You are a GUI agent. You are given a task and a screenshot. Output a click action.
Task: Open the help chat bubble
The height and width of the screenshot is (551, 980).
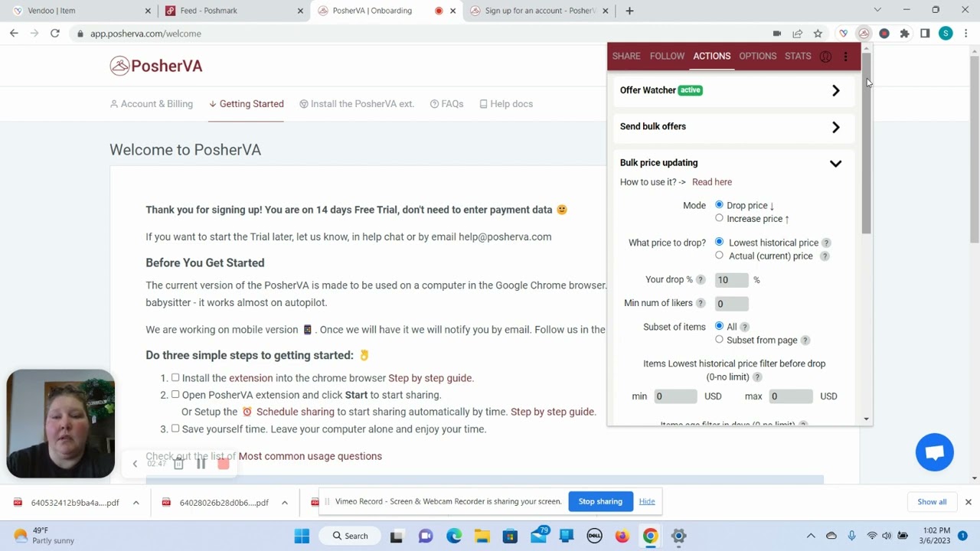pos(935,452)
